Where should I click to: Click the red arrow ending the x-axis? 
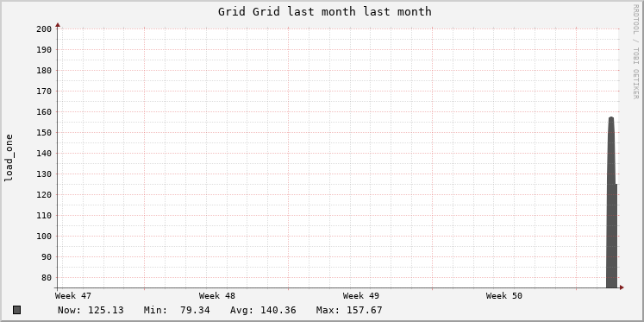click(622, 287)
